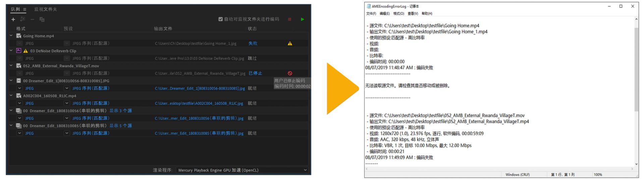Click the green Start Queue play button
Screen dimensions: 644x179
[x=303, y=19]
